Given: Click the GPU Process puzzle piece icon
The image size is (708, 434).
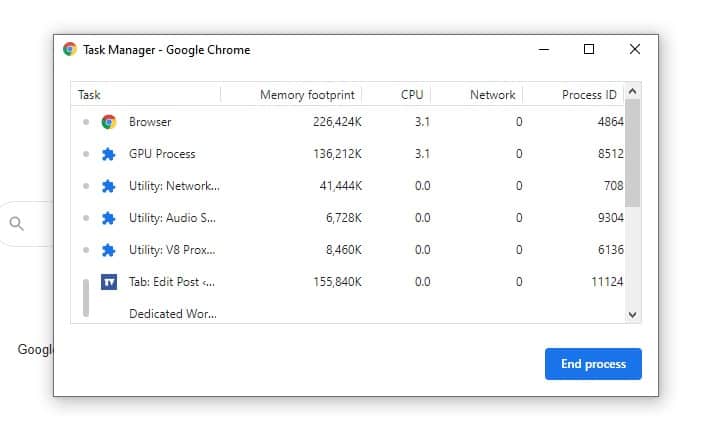Looking at the screenshot, I should pos(108,154).
